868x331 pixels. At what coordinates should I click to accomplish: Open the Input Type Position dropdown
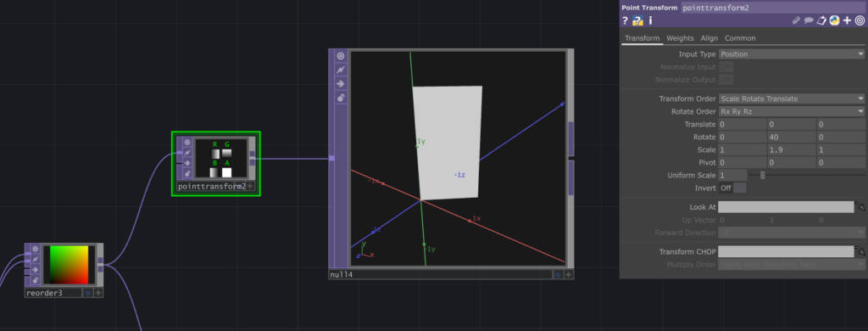[792, 54]
